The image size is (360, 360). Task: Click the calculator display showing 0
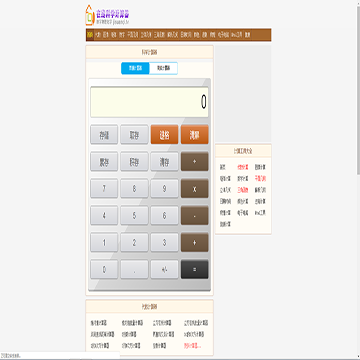[149, 102]
